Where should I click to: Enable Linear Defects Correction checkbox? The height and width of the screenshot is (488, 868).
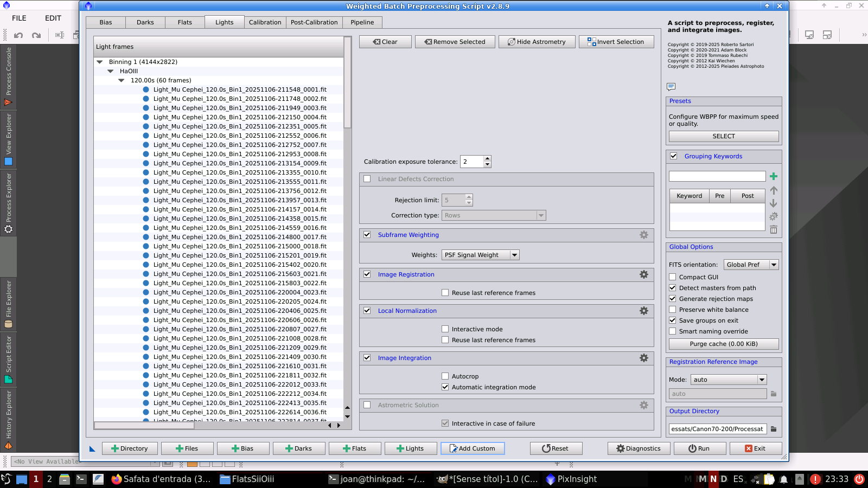click(367, 179)
